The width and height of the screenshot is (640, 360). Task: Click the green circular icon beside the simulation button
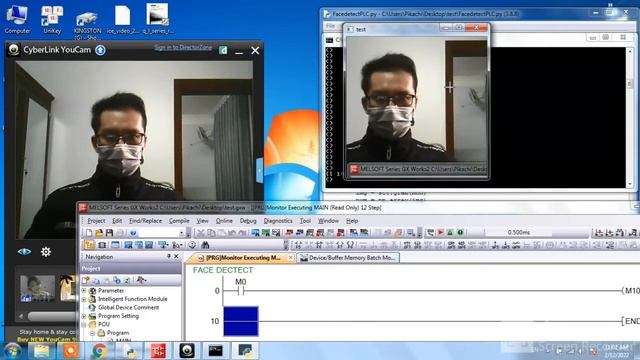pos(460,233)
